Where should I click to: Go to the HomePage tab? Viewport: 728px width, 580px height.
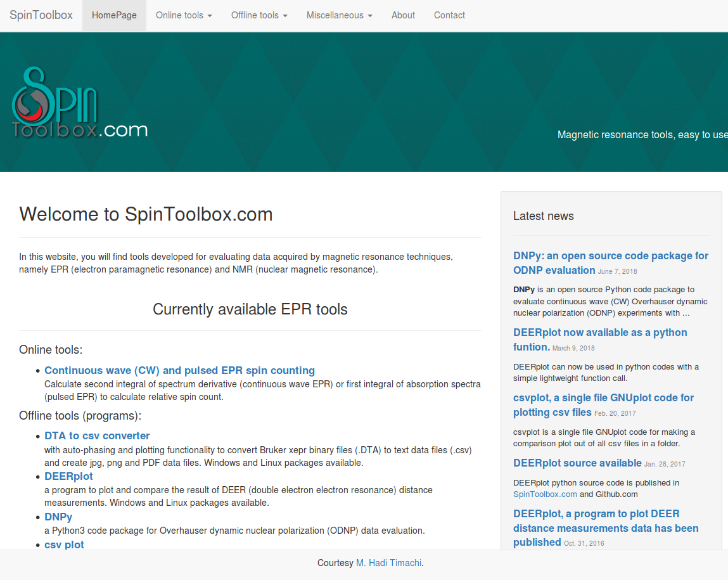(x=114, y=15)
